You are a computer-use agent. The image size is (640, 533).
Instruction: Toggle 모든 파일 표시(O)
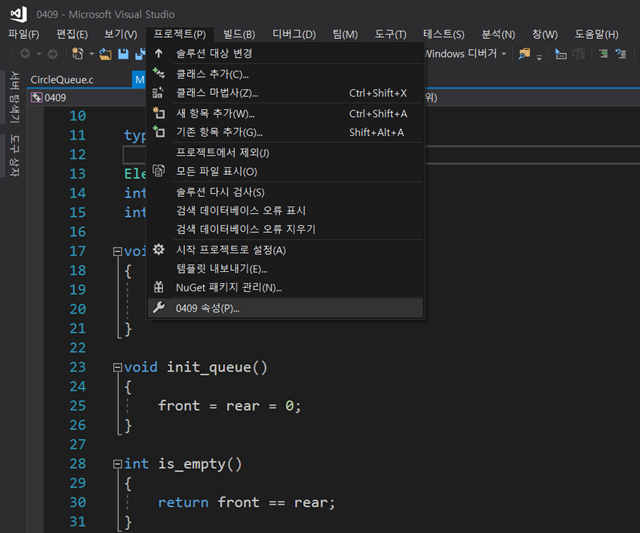(286, 171)
